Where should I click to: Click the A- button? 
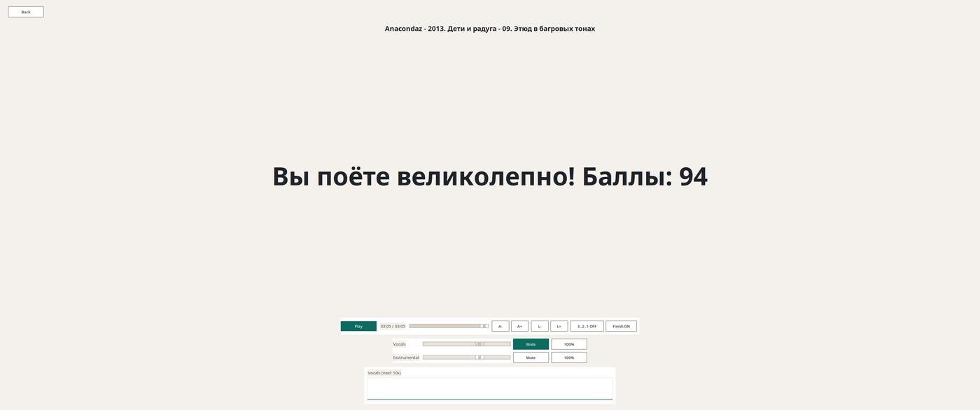click(x=500, y=326)
